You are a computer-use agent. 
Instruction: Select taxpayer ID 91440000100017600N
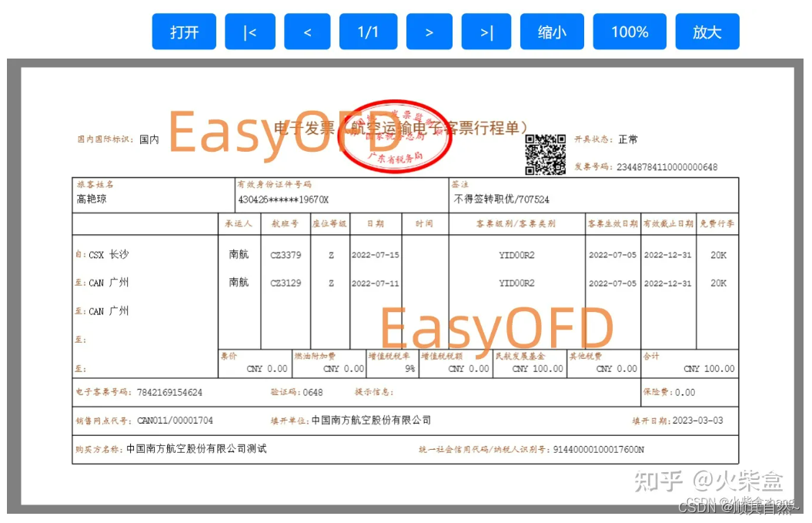pos(599,449)
